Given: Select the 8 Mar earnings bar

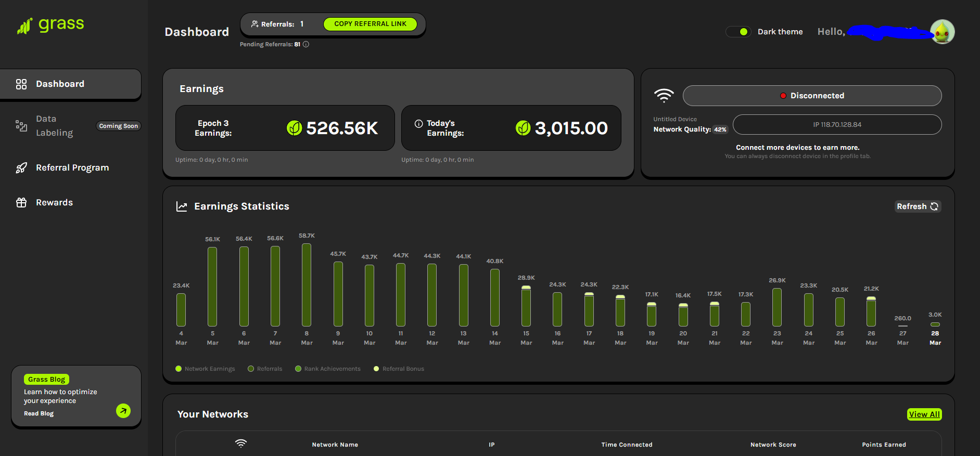Looking at the screenshot, I should pos(307,285).
